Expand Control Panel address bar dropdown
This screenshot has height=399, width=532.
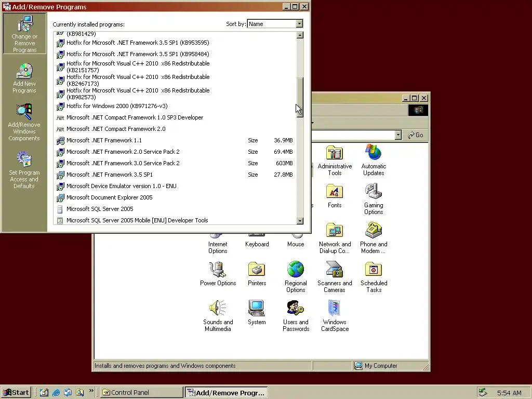click(x=398, y=135)
